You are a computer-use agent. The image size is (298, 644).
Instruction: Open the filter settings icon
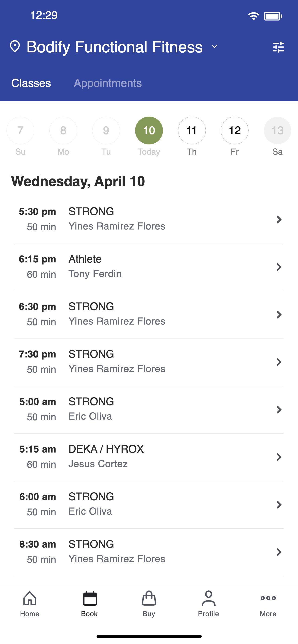point(278,47)
